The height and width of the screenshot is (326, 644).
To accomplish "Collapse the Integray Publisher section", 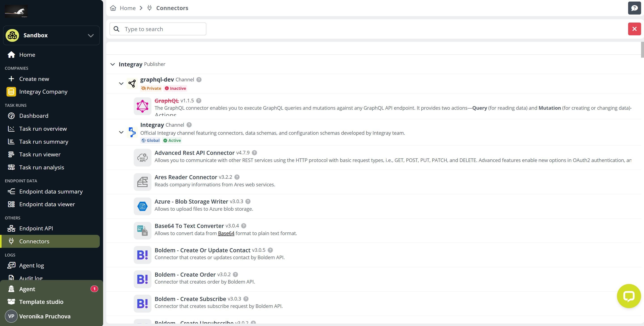I will tap(113, 64).
